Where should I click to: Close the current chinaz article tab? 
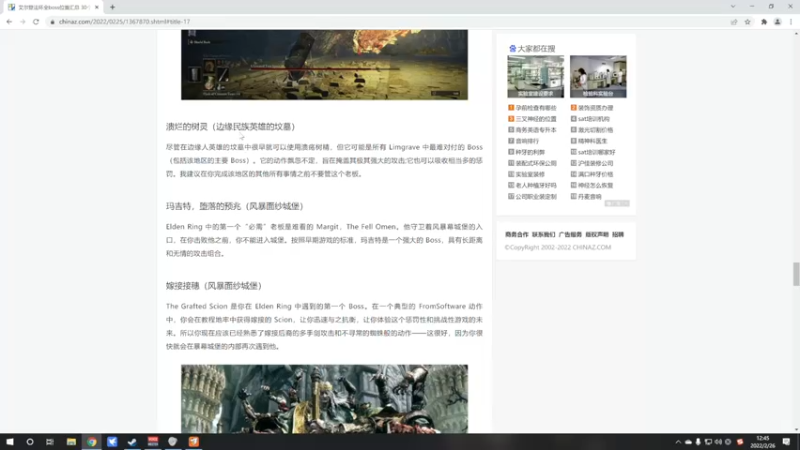pos(96,7)
